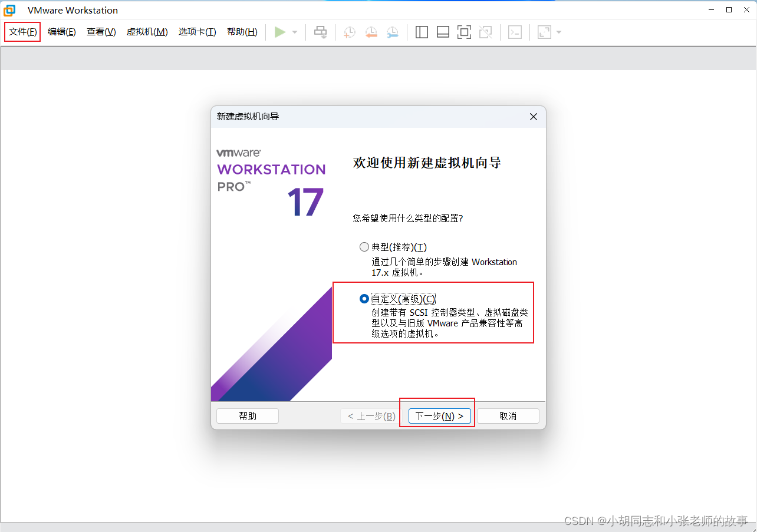757x532 pixels.
Task: Click the 新建虚拟机向导 dialog title
Action: click(x=248, y=117)
